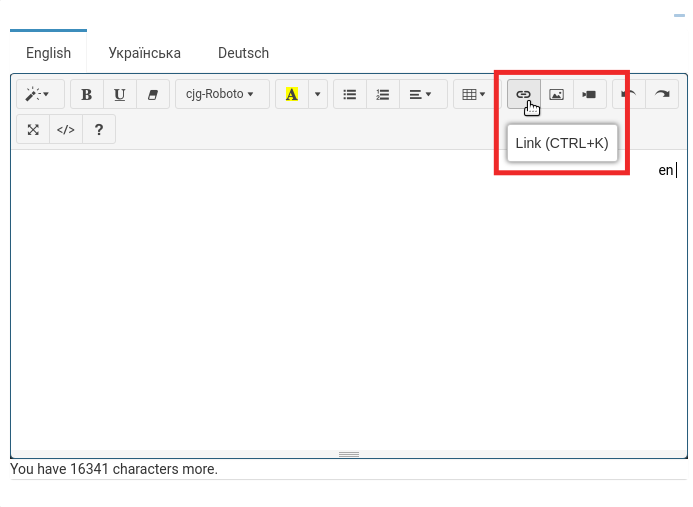The width and height of the screenshot is (693, 507).
Task: Insert an unordered bullet list
Action: 350,94
